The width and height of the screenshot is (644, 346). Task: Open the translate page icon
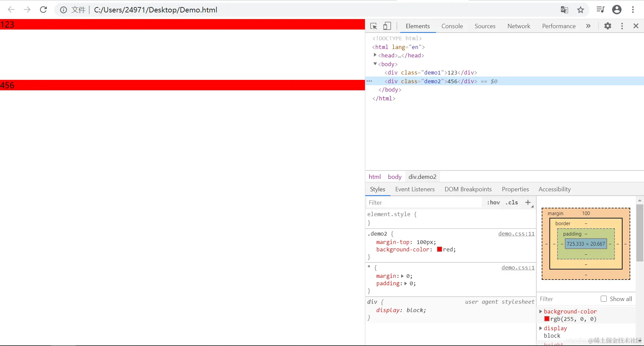coord(565,10)
